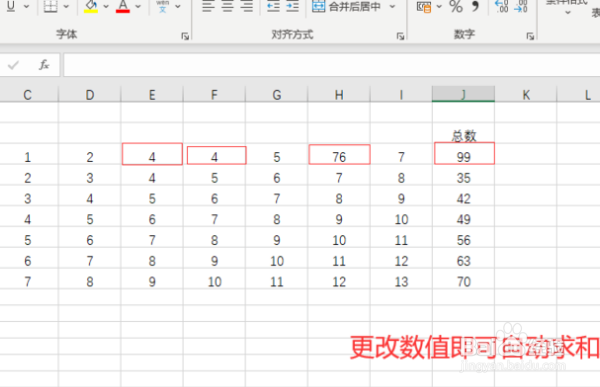Decrease indent
The image size is (600, 387).
pos(273,6)
